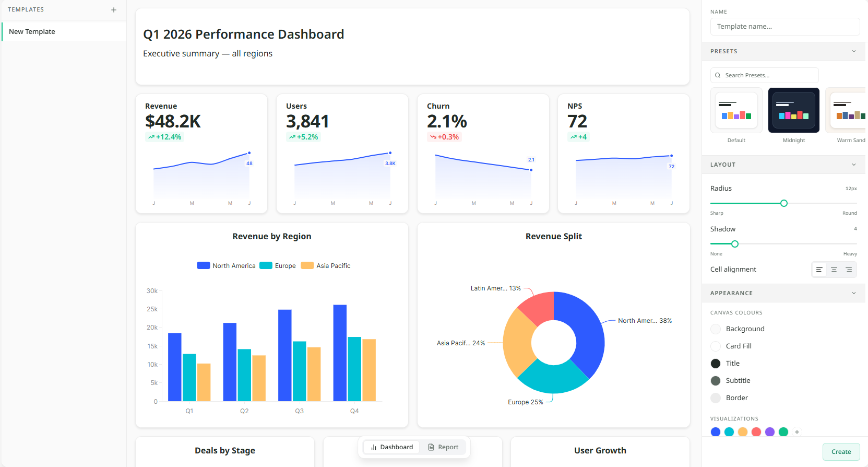This screenshot has height=467, width=868.
Task: Focus the Template name input field
Action: click(x=785, y=27)
